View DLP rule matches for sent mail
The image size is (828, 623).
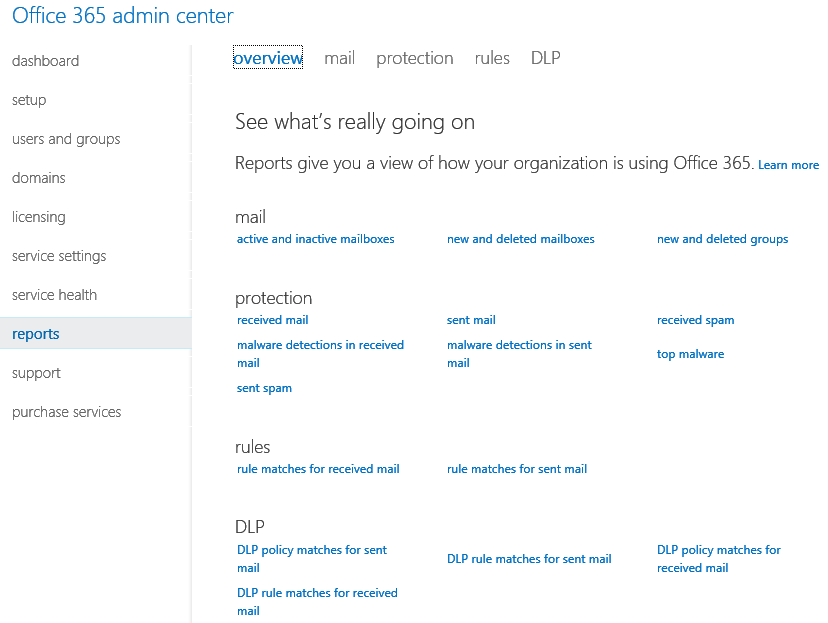(529, 559)
